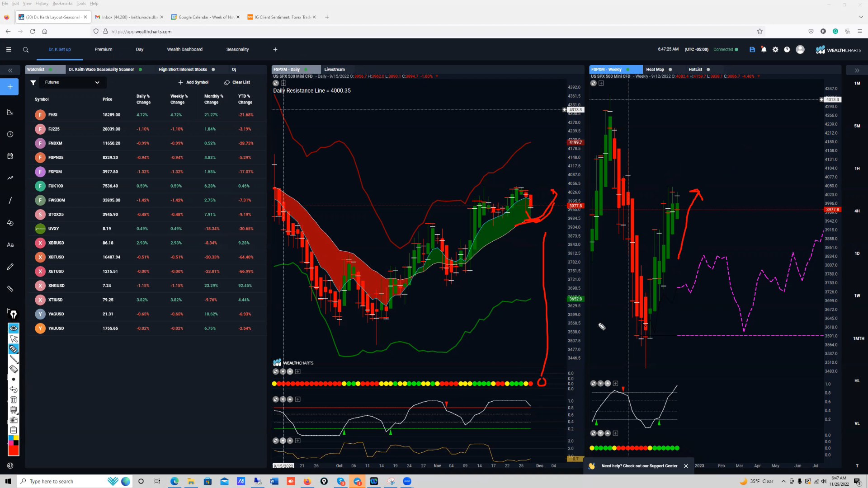Toggle the HotList tab status dot
The height and width of the screenshot is (488, 868).
[x=708, y=70]
